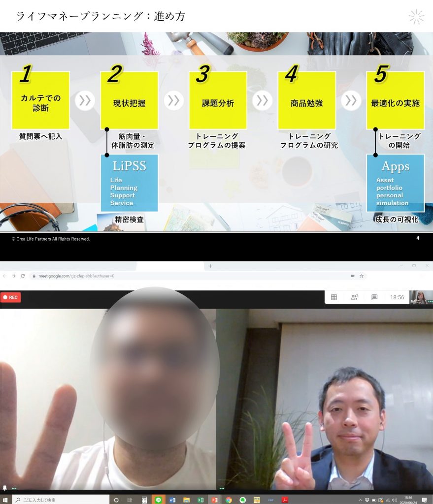Viewport: 433px width, 504px height.
Task: Switch to Chrome in the taskbar
Action: (x=229, y=500)
